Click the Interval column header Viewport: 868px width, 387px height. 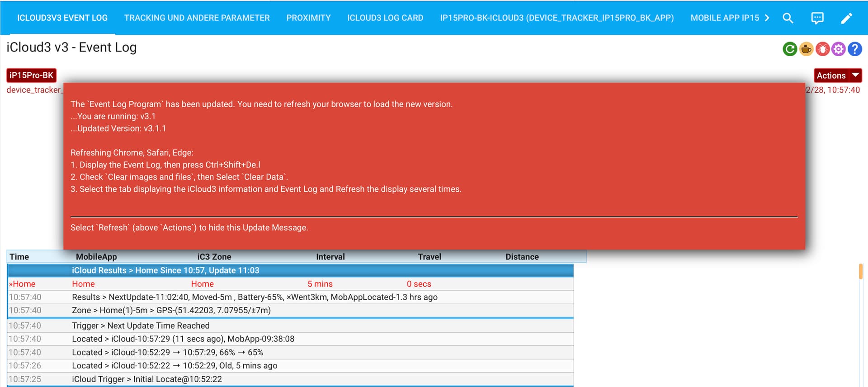click(330, 257)
